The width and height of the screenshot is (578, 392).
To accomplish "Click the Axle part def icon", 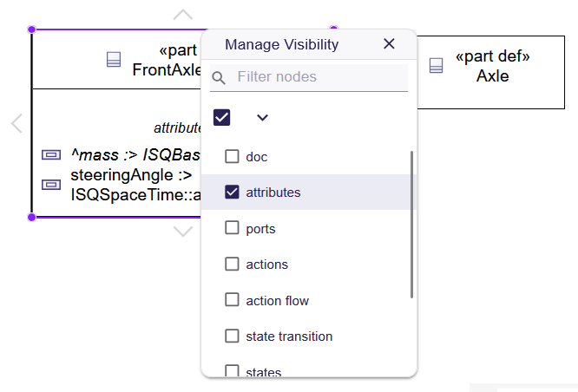I will (x=437, y=66).
